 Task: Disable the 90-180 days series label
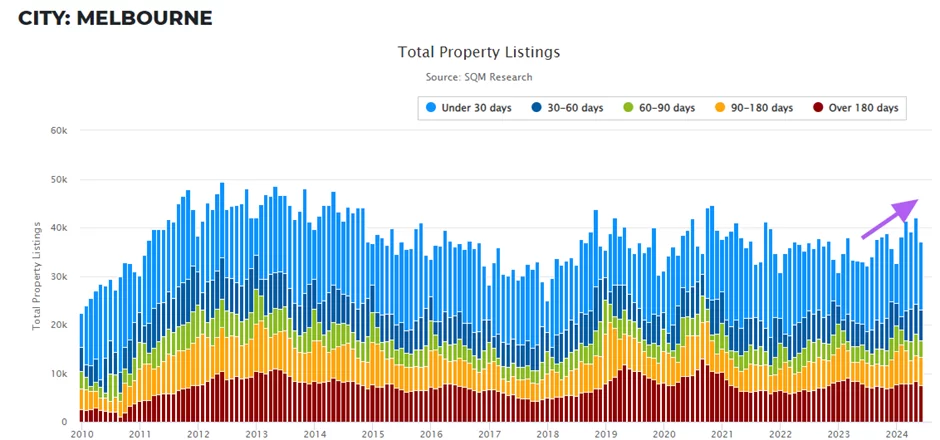point(763,108)
